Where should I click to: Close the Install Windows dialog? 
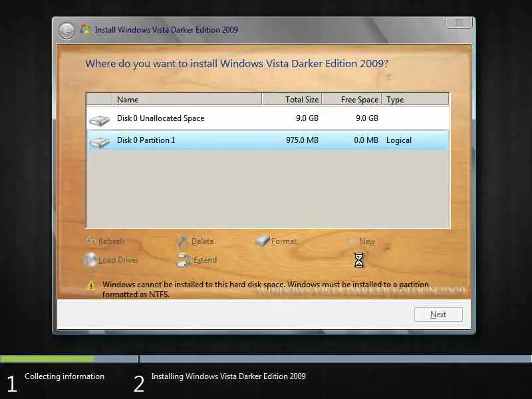pyautogui.click(x=459, y=23)
